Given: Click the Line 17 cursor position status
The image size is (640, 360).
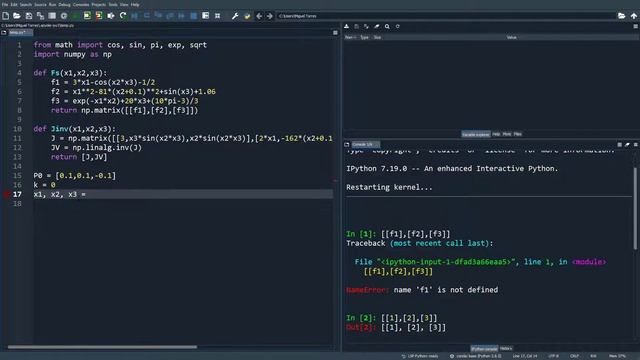Looking at the screenshot, I should (x=525, y=356).
